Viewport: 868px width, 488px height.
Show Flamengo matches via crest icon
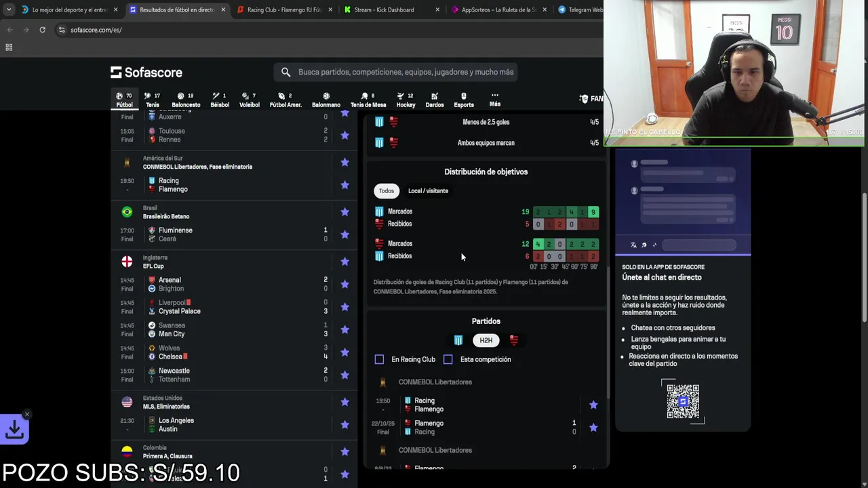pyautogui.click(x=514, y=340)
